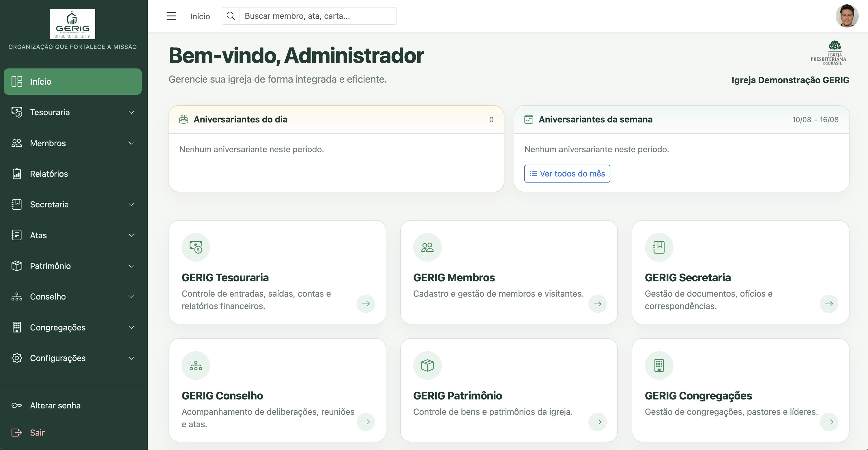This screenshot has height=450, width=868.
Task: Click the Conselho diagram icon in the sidebar
Action: point(16,297)
